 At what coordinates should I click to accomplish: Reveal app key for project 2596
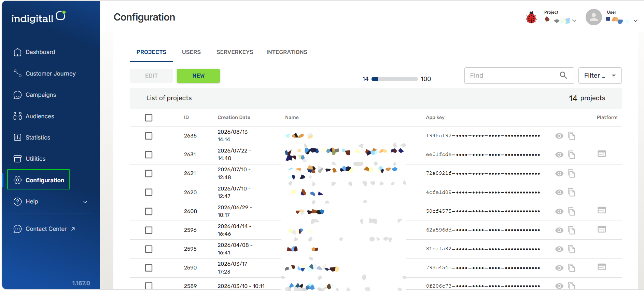pyautogui.click(x=559, y=230)
